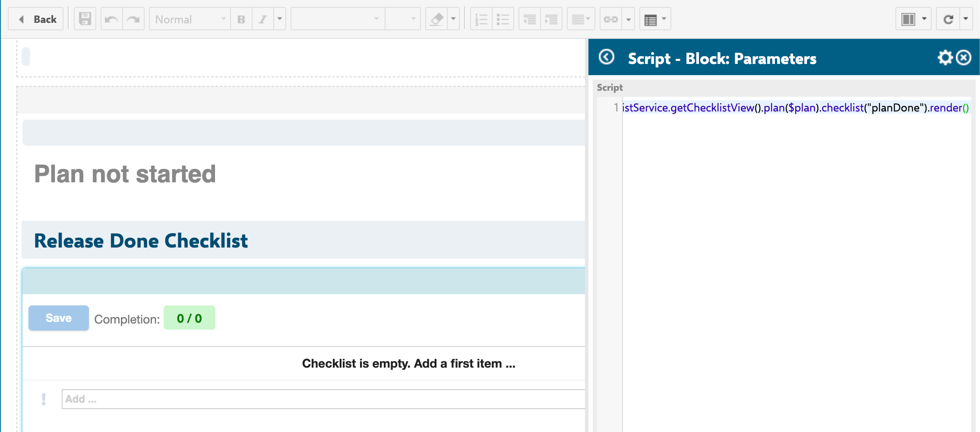This screenshot has width=980, height=432.
Task: Click into the script code editor line 1
Action: (x=797, y=108)
